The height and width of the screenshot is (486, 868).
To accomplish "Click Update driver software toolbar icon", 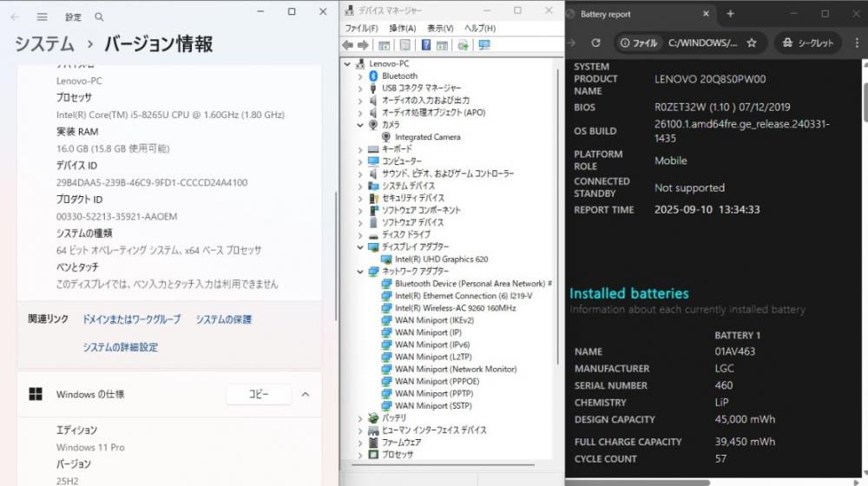I will 463,45.
